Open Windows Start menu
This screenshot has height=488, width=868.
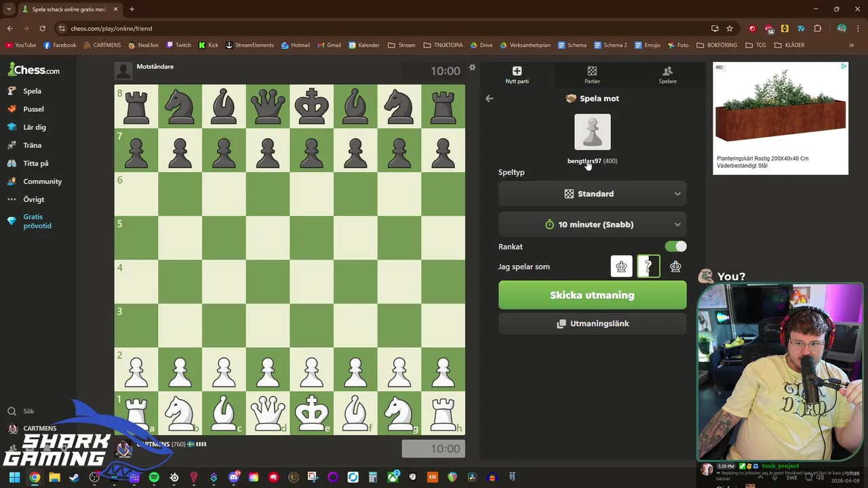14,477
